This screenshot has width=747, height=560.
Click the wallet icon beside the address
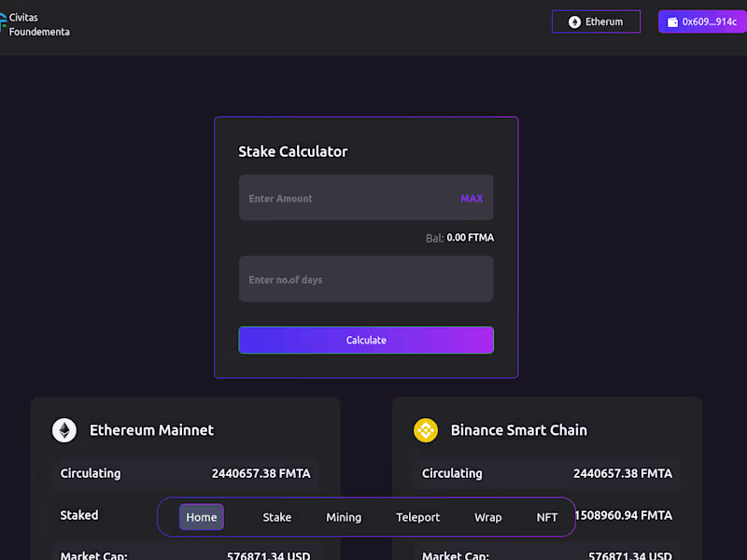675,21
